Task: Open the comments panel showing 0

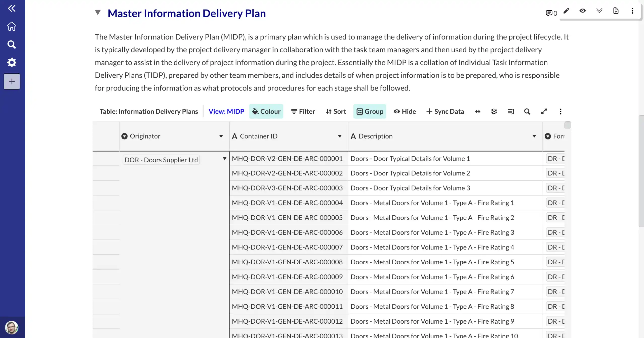Action: click(551, 13)
